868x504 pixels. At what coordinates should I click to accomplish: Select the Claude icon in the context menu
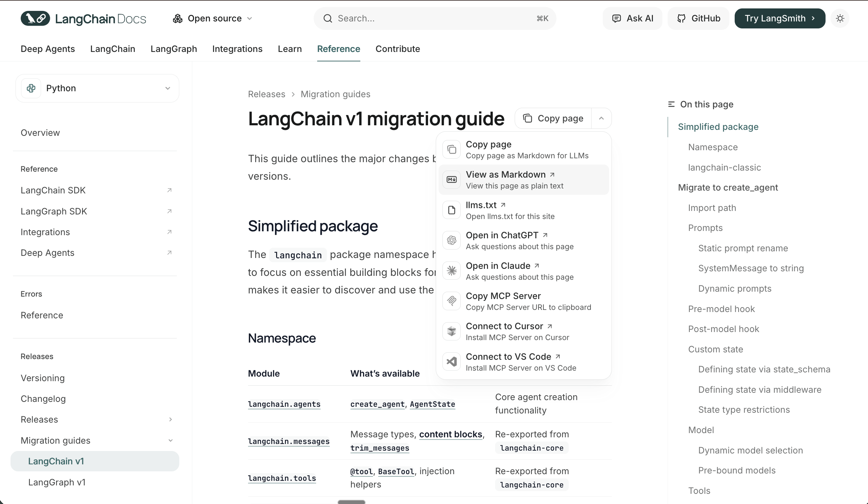pos(452,271)
